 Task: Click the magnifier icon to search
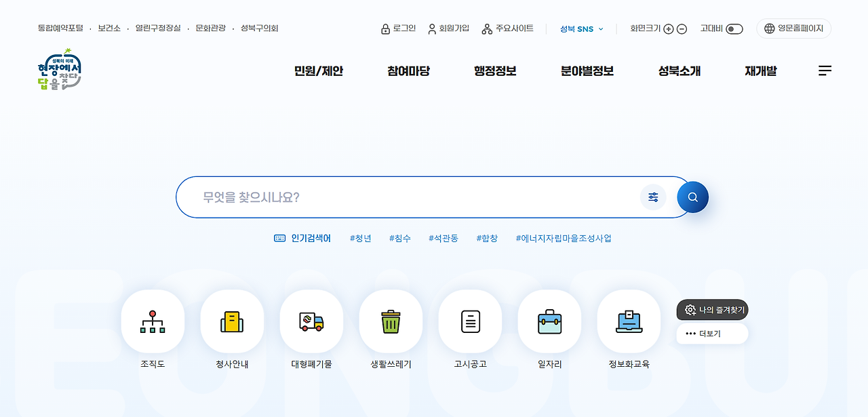(692, 197)
